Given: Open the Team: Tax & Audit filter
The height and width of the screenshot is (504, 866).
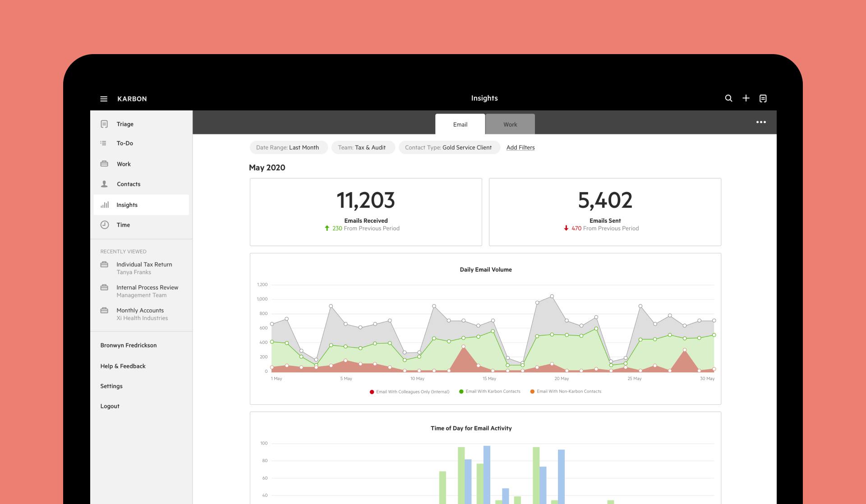Looking at the screenshot, I should coord(363,147).
